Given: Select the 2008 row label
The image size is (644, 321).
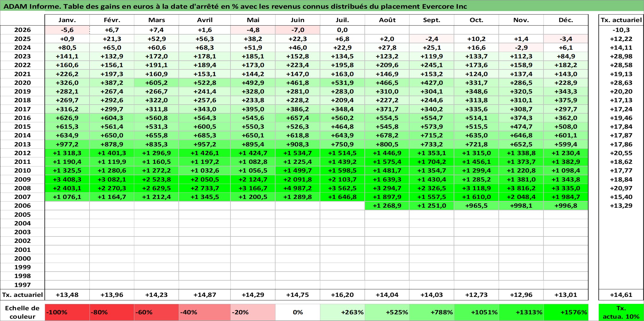Looking at the screenshot, I should click(22, 188).
